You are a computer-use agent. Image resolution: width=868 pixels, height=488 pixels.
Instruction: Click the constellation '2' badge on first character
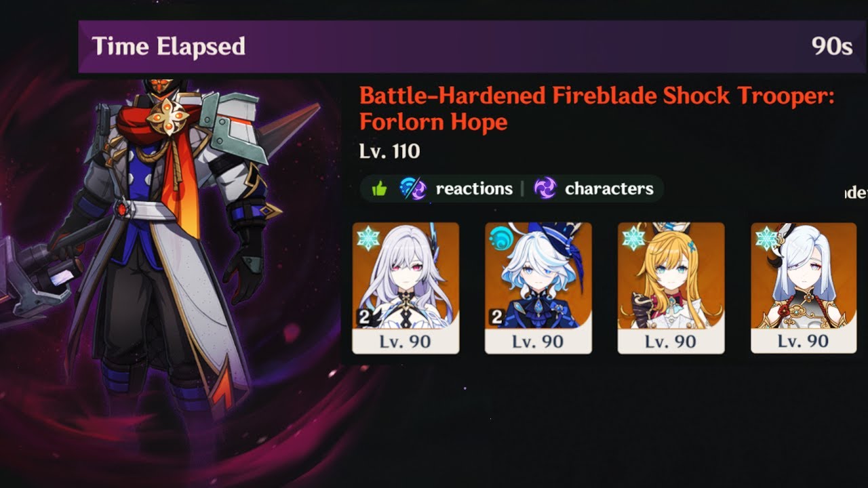coord(362,315)
